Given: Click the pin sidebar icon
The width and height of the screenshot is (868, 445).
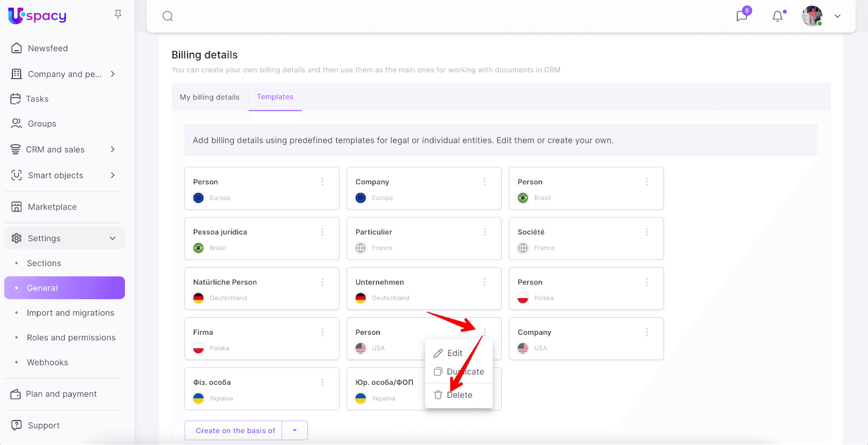Looking at the screenshot, I should pos(118,15).
